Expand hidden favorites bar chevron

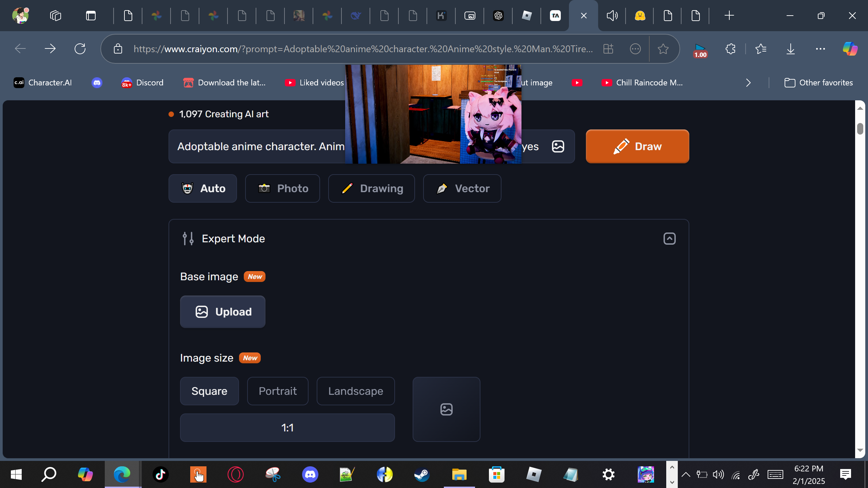tap(748, 83)
